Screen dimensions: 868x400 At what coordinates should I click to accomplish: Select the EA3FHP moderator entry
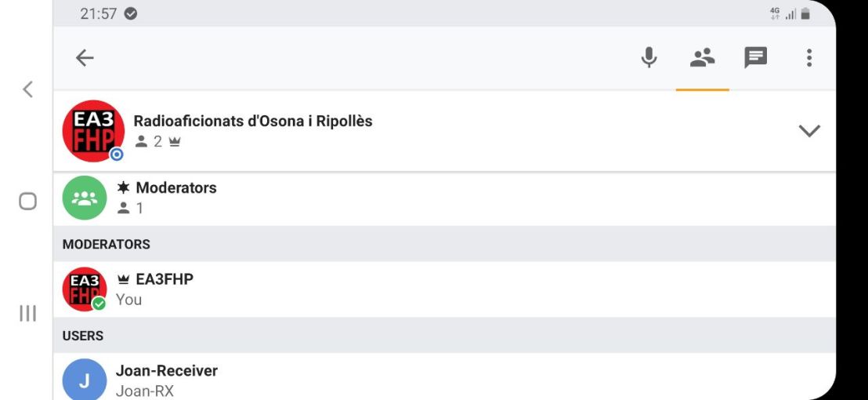click(x=392, y=289)
